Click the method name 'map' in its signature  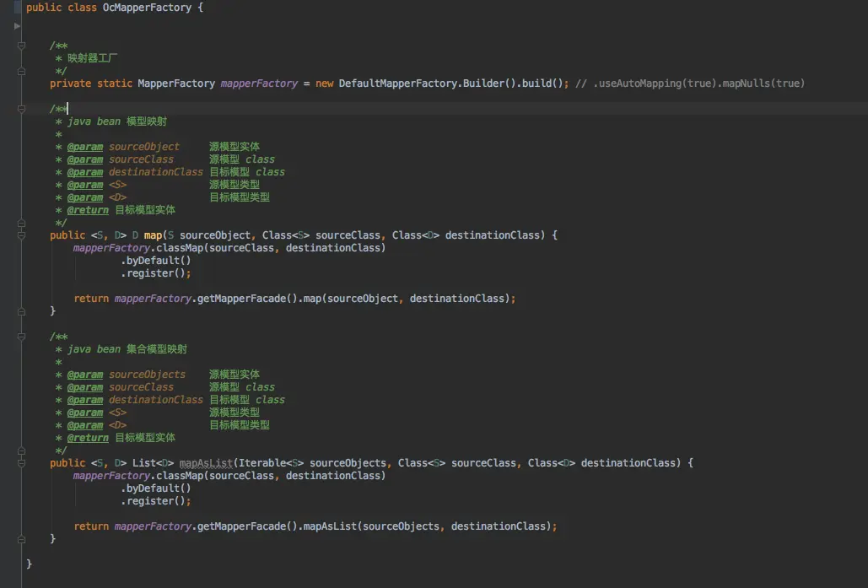(x=153, y=235)
